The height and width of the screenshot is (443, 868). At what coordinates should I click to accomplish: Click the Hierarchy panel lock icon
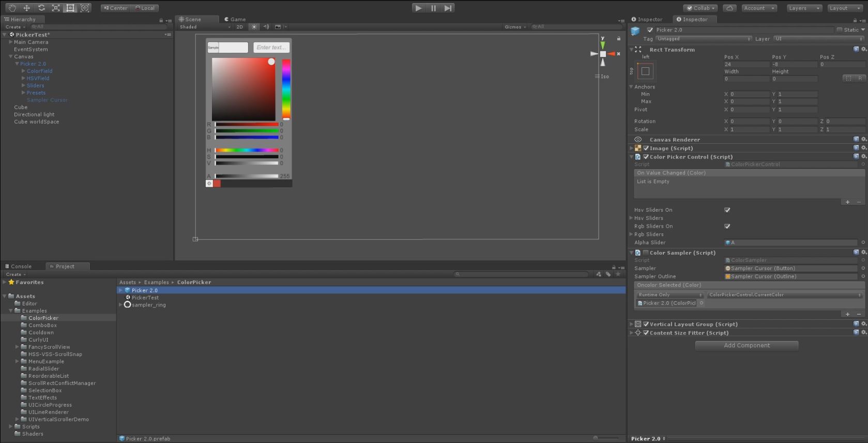(x=161, y=20)
